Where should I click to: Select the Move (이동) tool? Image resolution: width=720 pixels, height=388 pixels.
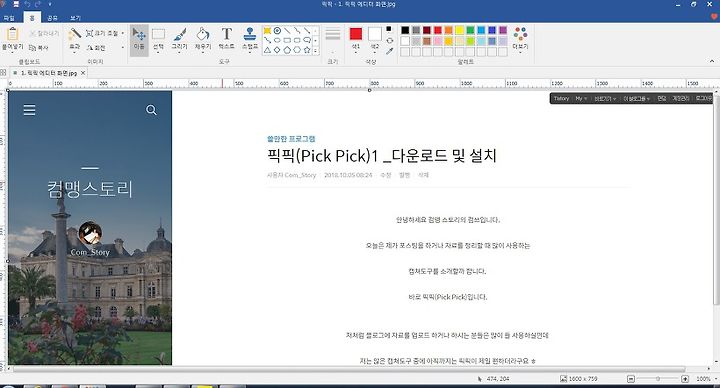(x=139, y=39)
